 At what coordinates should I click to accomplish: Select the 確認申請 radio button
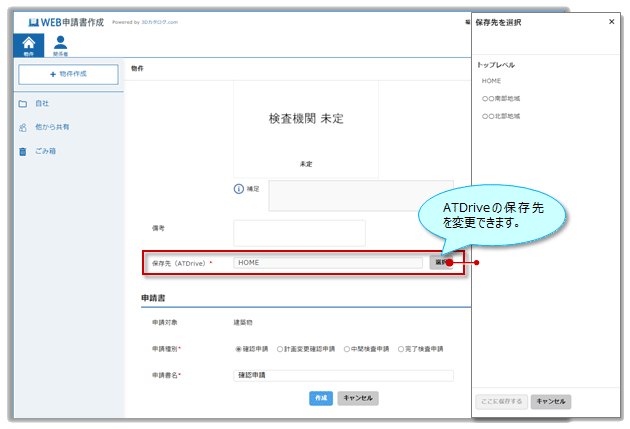click(x=238, y=349)
